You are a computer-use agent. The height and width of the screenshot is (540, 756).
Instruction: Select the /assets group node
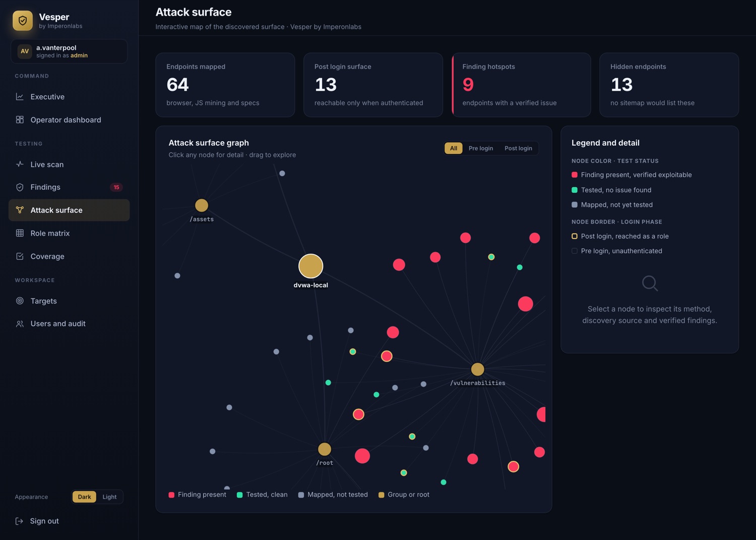pyautogui.click(x=202, y=205)
